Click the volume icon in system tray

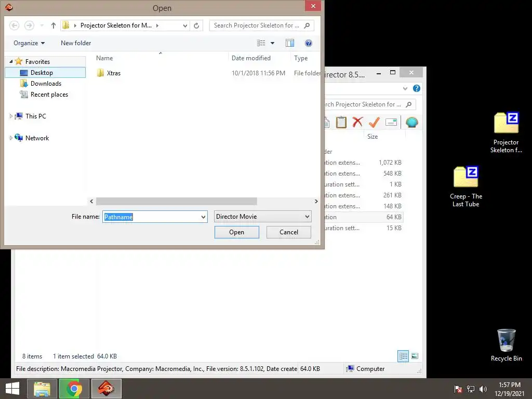coord(483,389)
